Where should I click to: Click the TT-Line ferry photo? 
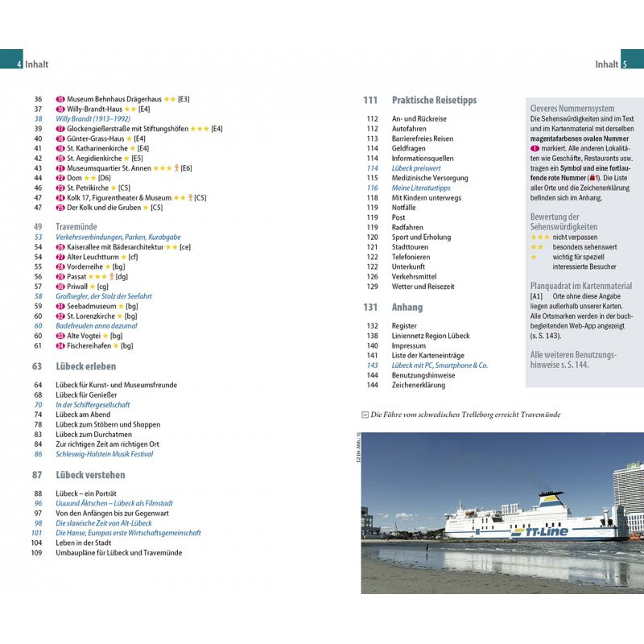coord(502,513)
